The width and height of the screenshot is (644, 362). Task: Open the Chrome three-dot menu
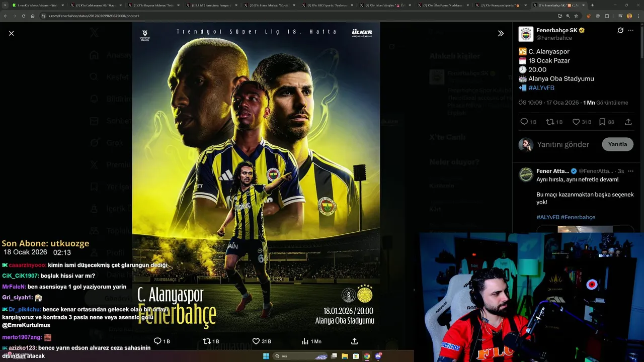[x=638, y=16]
